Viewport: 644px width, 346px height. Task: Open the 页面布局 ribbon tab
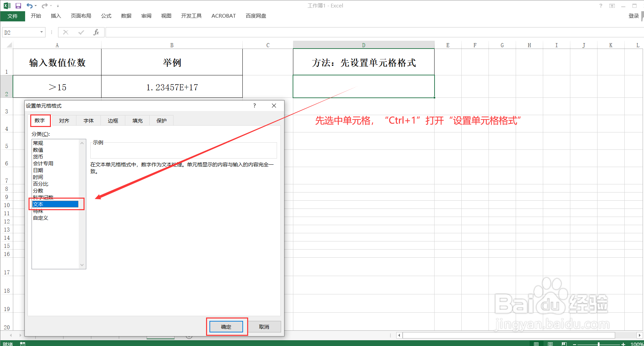coord(81,16)
